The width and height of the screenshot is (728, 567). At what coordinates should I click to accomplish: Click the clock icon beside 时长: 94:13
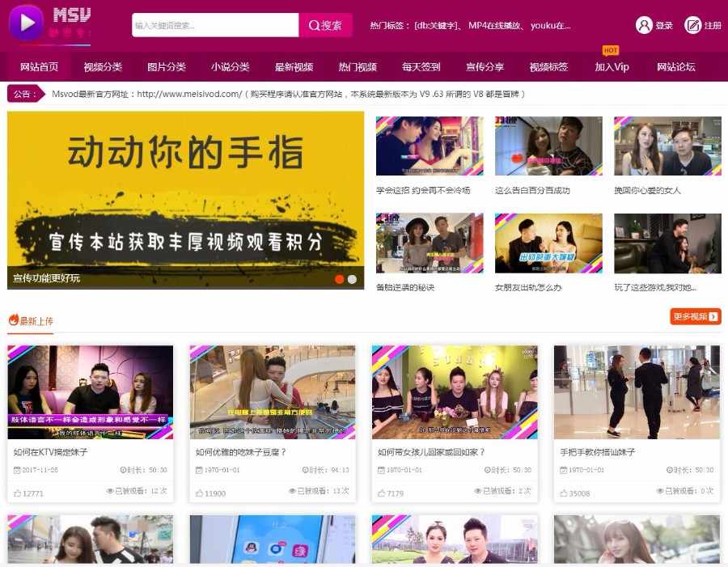[x=306, y=470]
